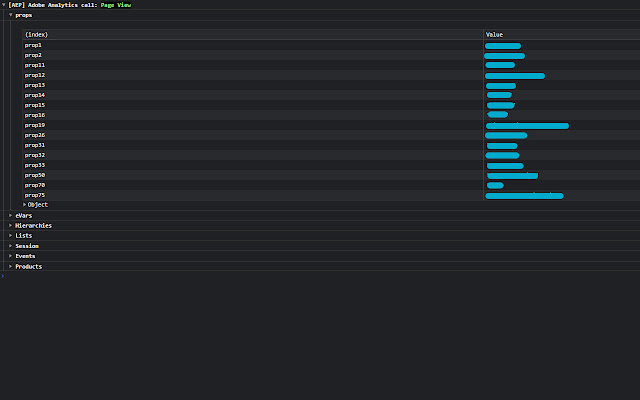This screenshot has width=640, height=400.
Task: Select the prop12 row index cell
Action: [x=253, y=75]
